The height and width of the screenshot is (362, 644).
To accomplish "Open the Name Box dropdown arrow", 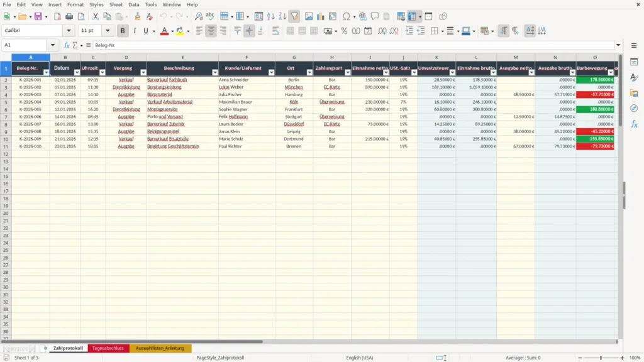I will coord(53,45).
